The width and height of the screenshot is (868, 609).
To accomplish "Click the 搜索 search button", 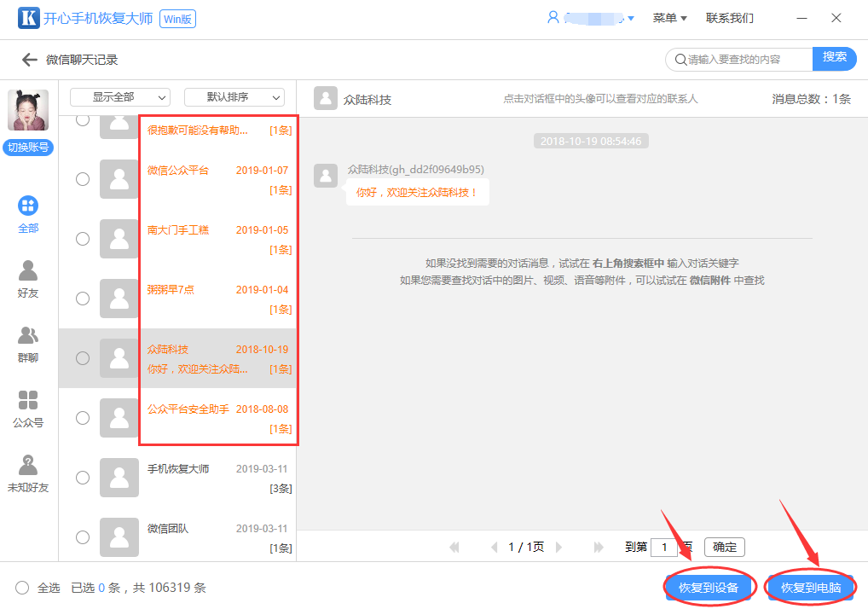I will tap(834, 58).
